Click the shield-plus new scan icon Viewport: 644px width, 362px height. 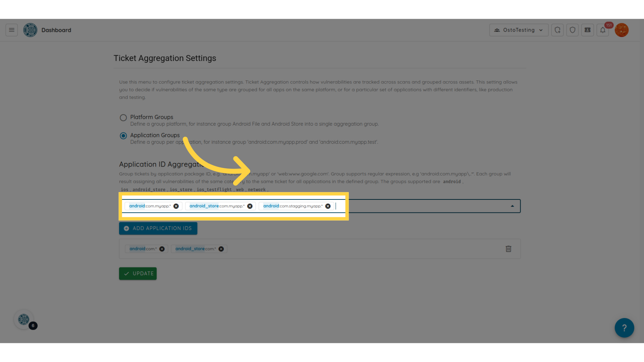click(x=557, y=30)
